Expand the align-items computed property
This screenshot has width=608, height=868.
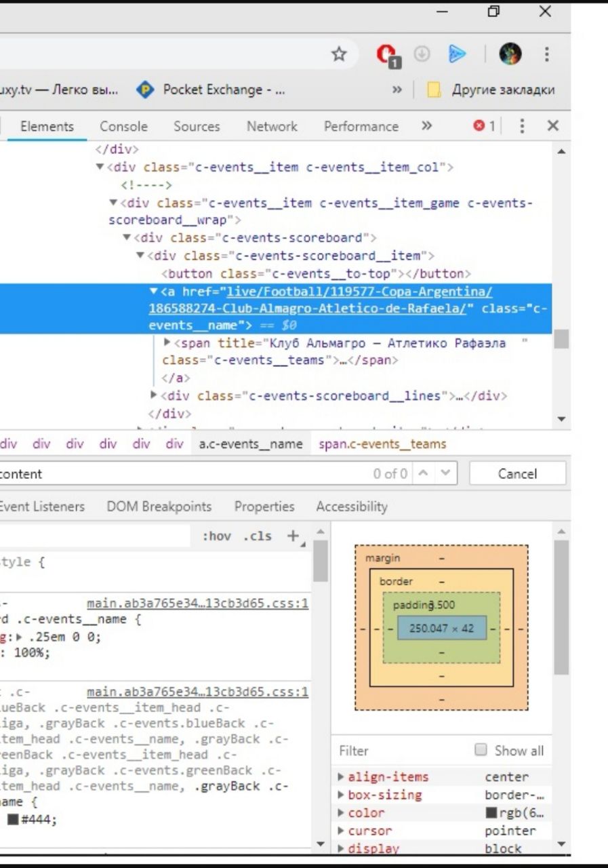342,777
